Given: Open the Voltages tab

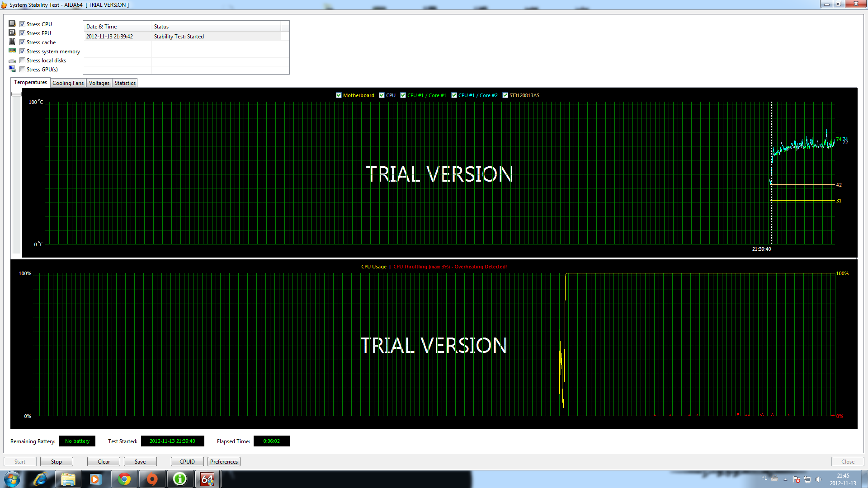Looking at the screenshot, I should click(99, 83).
